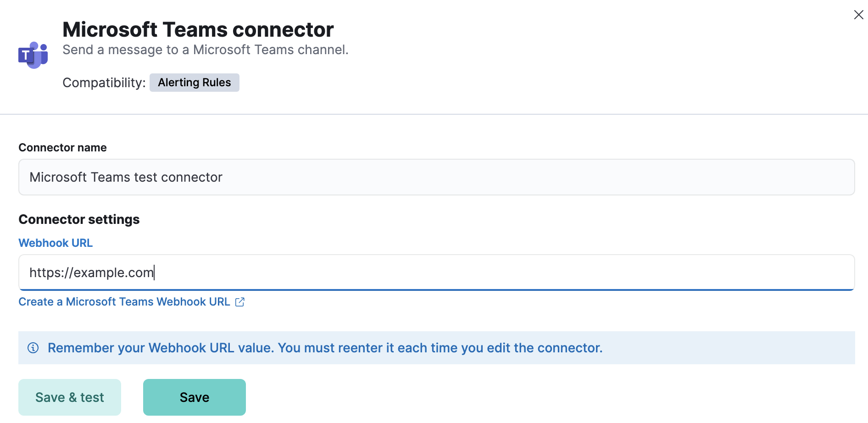Screen dimensions: 868x423
Task: Click the Connector name label
Action: point(62,147)
